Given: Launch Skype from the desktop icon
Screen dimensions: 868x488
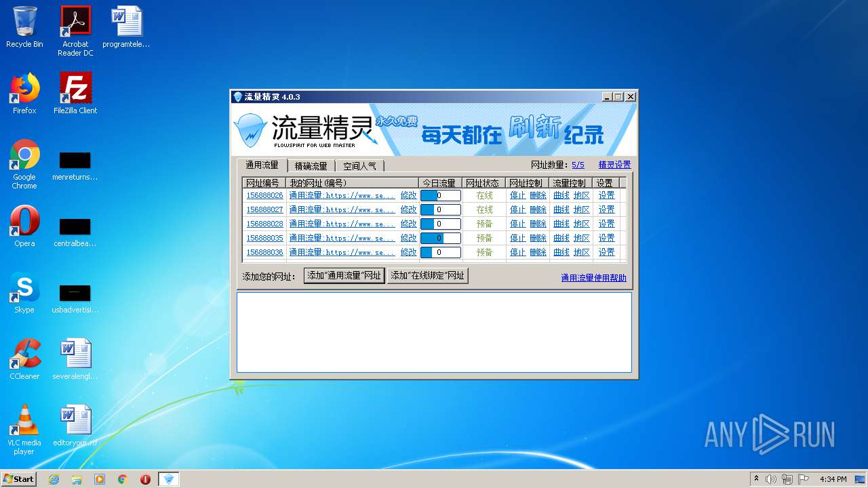Looking at the screenshot, I should click(x=24, y=293).
